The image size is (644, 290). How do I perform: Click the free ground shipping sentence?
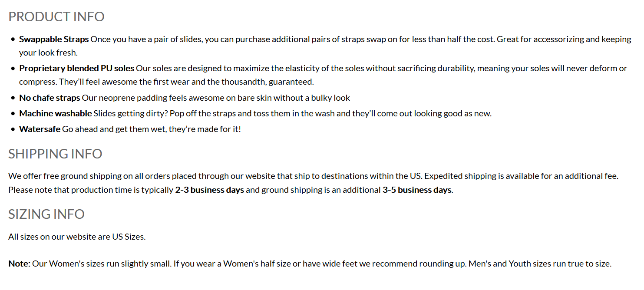tap(215, 176)
